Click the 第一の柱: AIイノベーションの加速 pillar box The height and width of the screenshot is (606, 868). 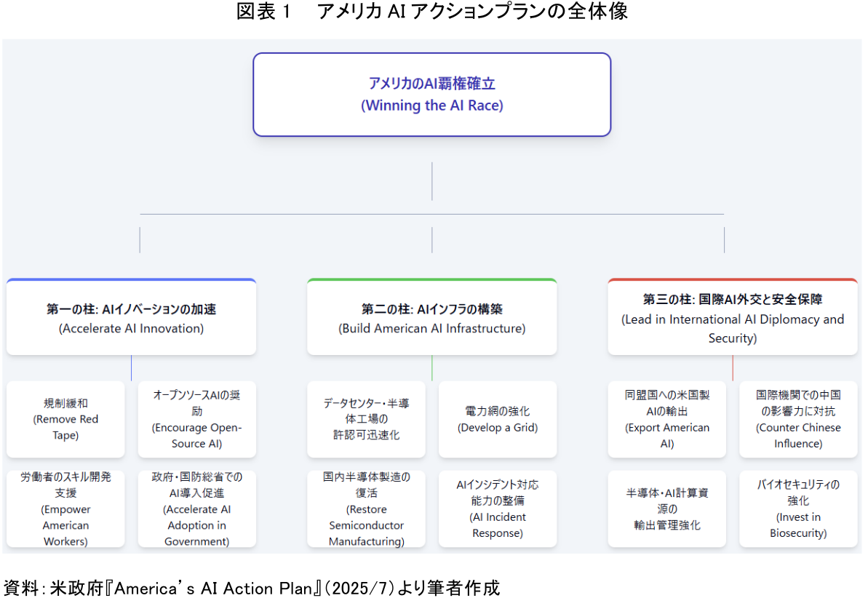click(x=131, y=316)
